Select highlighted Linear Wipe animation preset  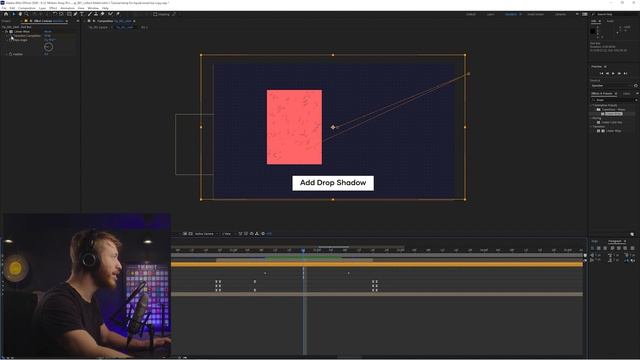pos(613,114)
